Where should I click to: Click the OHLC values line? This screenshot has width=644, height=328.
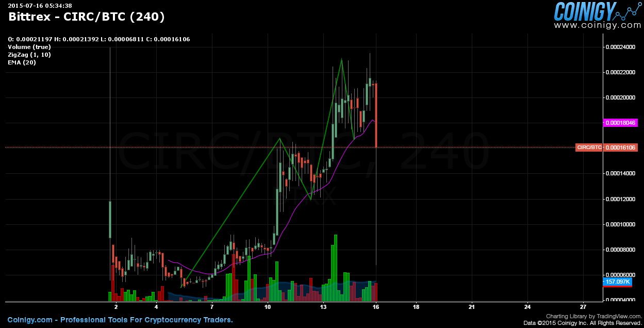pos(99,39)
